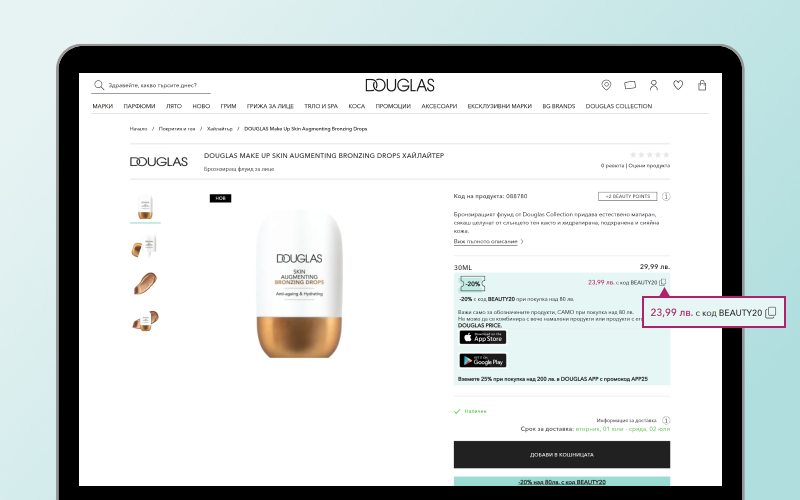
Task: Click the Douglas card icon in header
Action: tap(630, 85)
